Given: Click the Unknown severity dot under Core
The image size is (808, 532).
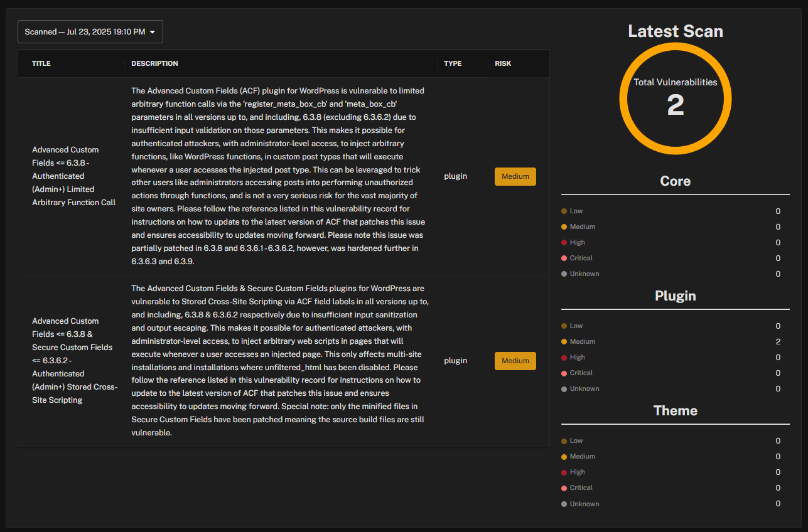Looking at the screenshot, I should 564,274.
